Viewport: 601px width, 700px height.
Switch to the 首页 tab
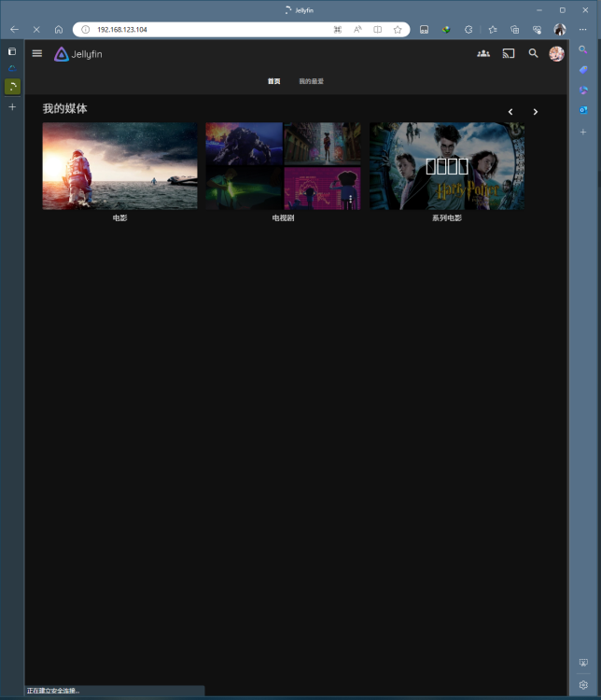click(273, 81)
